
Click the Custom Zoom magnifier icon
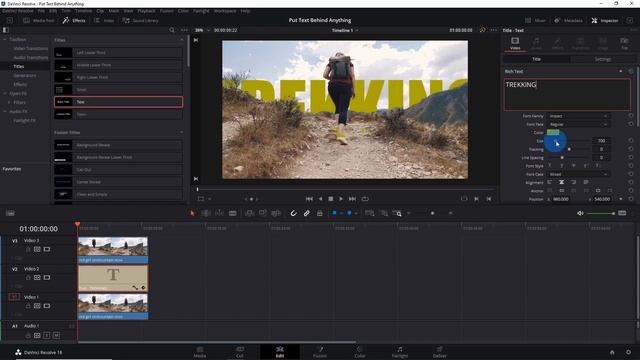tap(397, 213)
